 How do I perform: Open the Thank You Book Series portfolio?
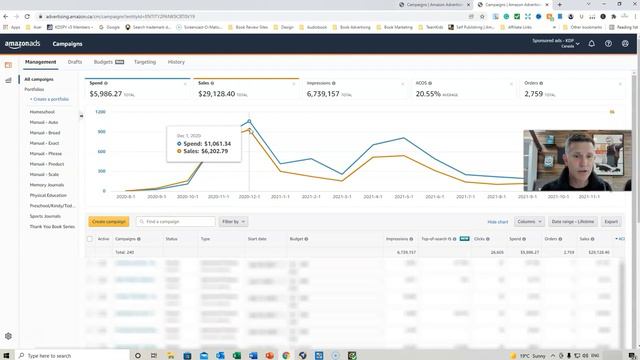point(52,227)
